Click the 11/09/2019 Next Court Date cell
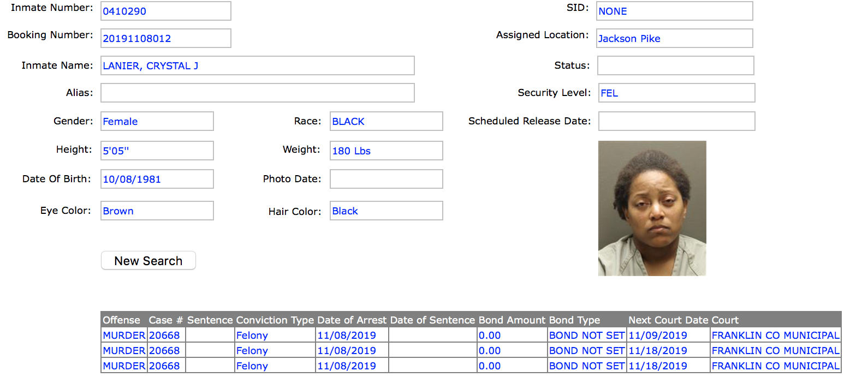868x383 pixels. point(658,336)
